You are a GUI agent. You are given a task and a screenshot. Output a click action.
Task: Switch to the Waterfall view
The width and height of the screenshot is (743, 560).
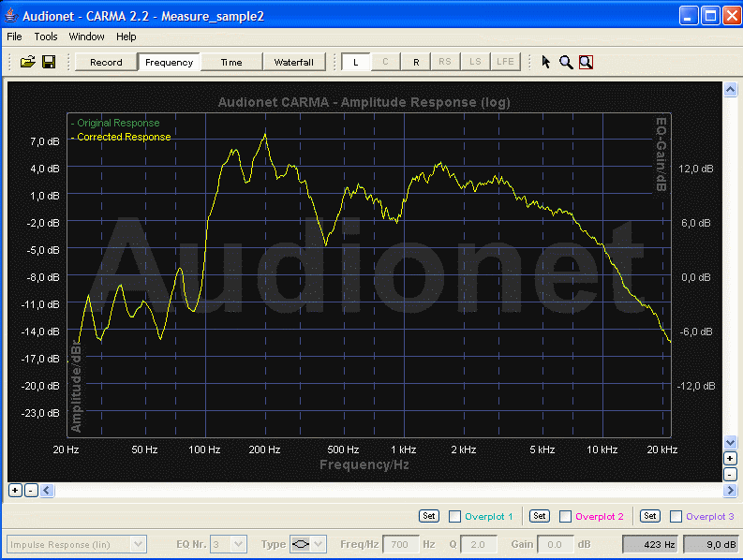294,62
